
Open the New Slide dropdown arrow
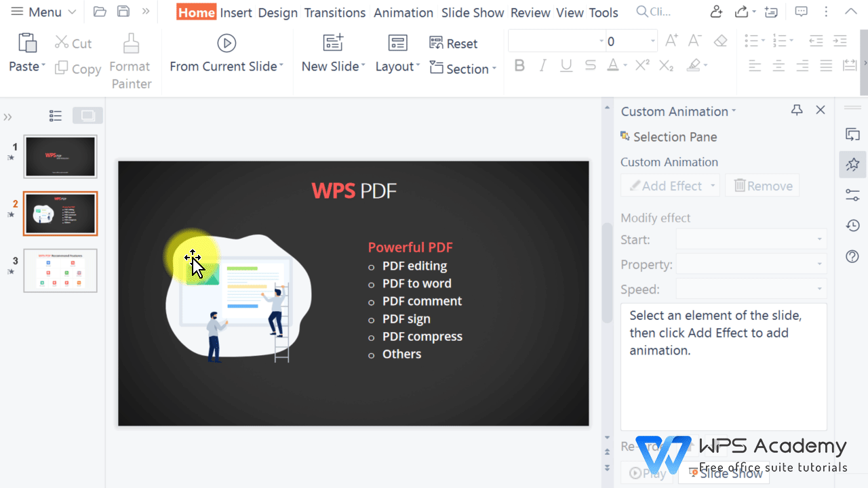[363, 66]
